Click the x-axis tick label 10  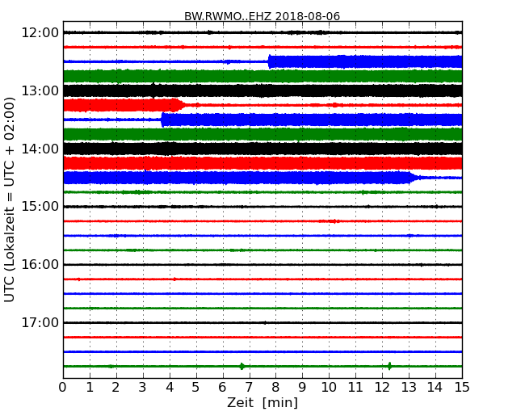pyautogui.click(x=329, y=388)
